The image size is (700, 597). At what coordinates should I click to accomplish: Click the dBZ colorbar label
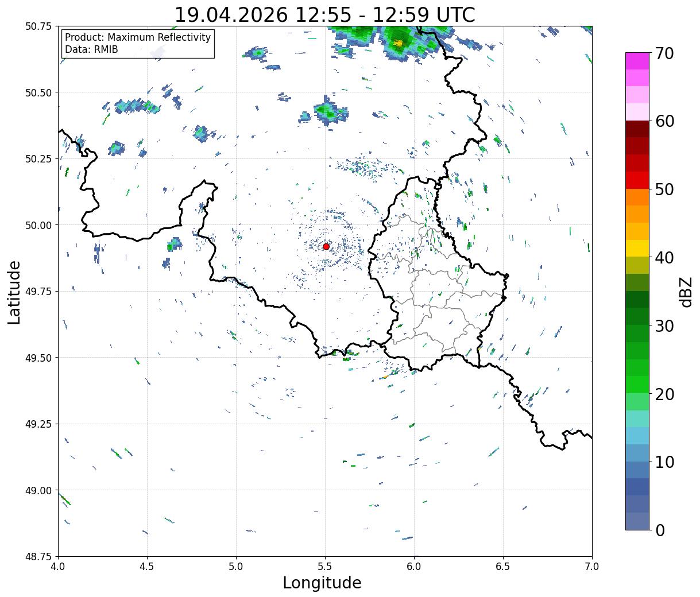[x=685, y=291]
